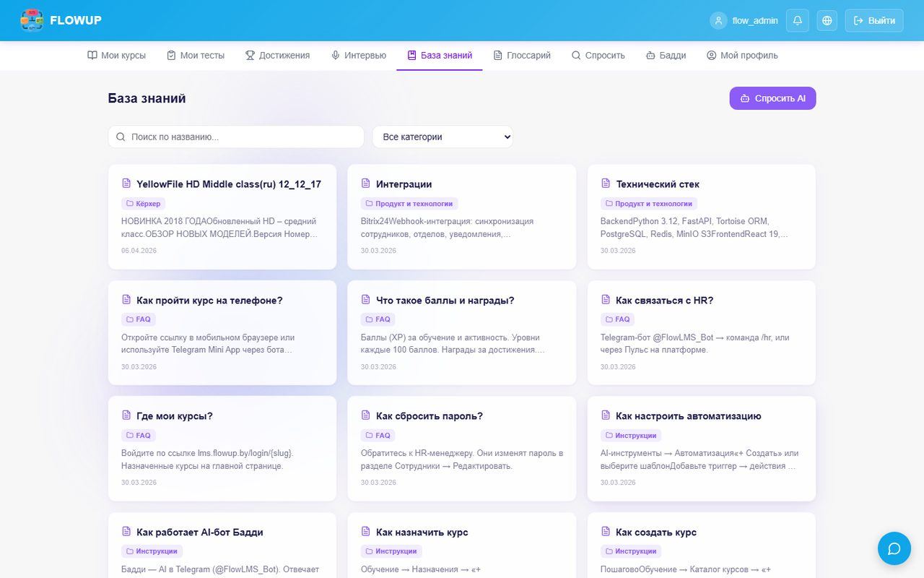924x578 pixels.
Task: Click Продукт и технологии tag on Интеграции card
Action: pos(409,204)
